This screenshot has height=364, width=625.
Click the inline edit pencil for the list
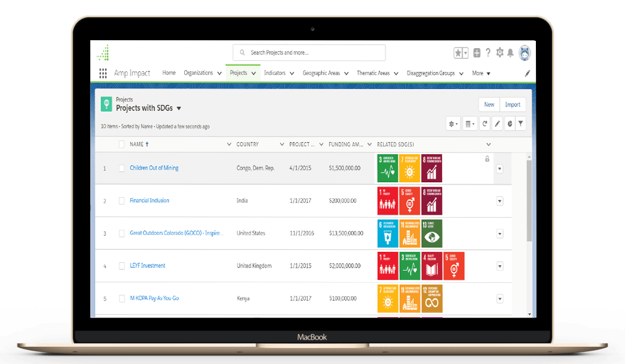pos(497,124)
